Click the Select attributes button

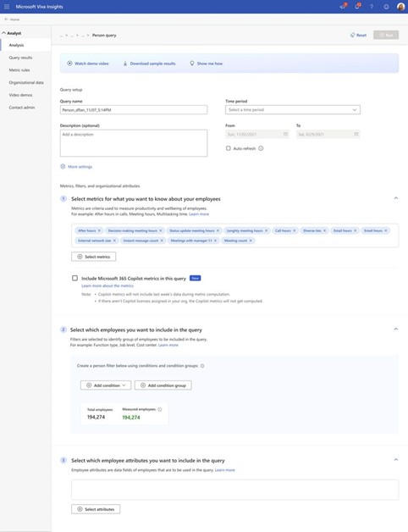pyautogui.click(x=96, y=509)
